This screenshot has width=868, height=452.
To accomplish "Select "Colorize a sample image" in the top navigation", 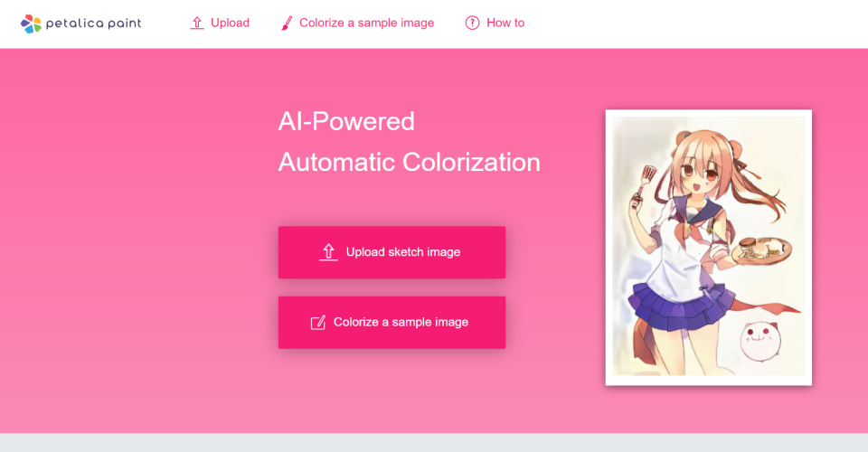I will [x=366, y=24].
